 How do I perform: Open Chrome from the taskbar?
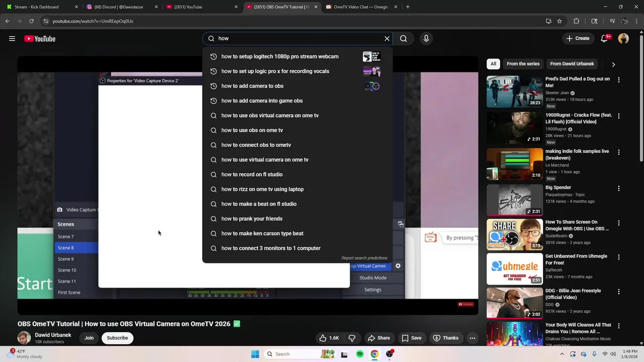(374, 354)
